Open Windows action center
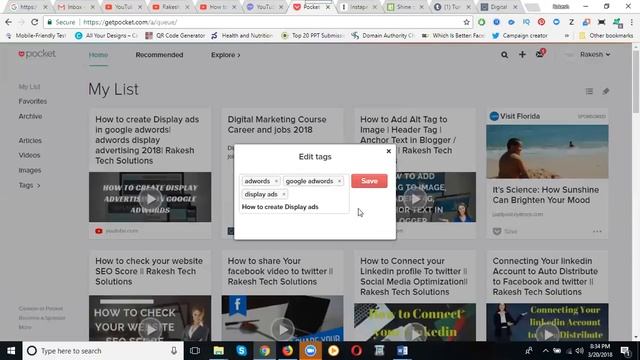The height and width of the screenshot is (360, 640). [625, 351]
